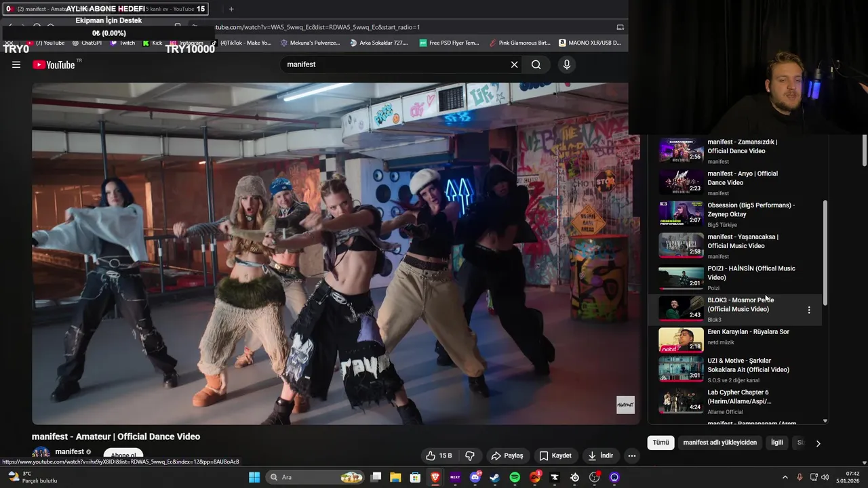Select the Tümü filter chip
Viewport: 868px width, 488px height.
660,443
